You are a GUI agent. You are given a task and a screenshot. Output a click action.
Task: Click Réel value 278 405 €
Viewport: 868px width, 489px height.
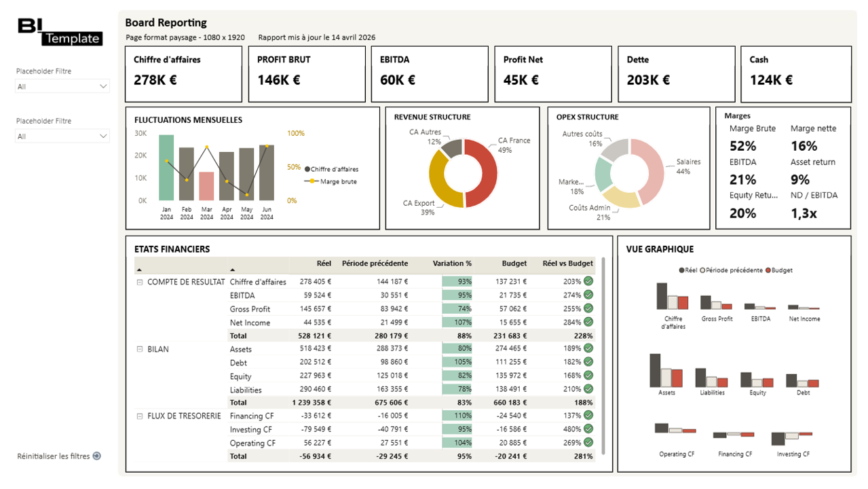pyautogui.click(x=316, y=281)
